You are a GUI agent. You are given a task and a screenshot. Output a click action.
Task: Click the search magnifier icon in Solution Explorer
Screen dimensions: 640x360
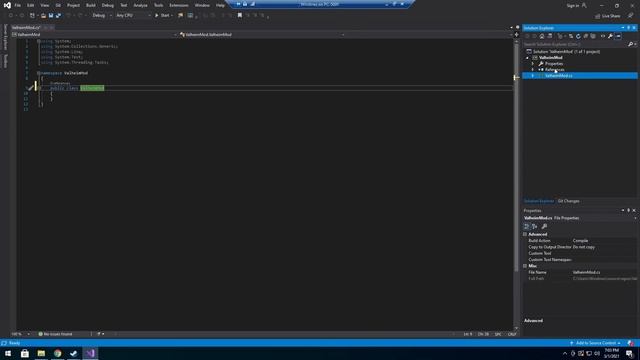(x=631, y=44)
